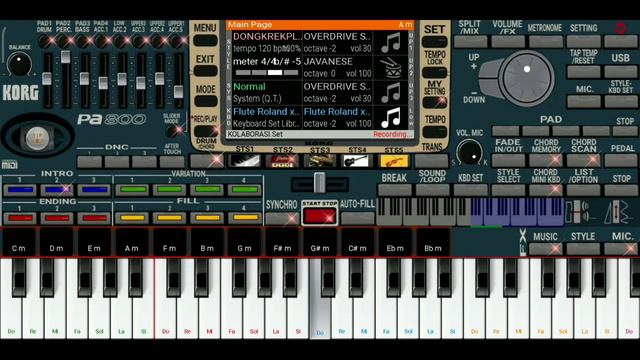Viewport: 640px width, 360px height.
Task: Select VARIATION 1 green button
Action: point(133,189)
